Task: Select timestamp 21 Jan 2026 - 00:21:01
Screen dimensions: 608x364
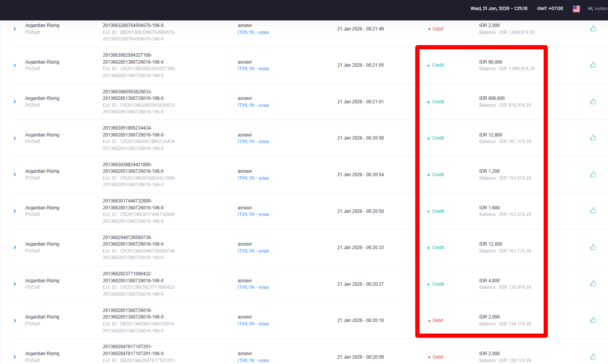Action: coord(360,102)
